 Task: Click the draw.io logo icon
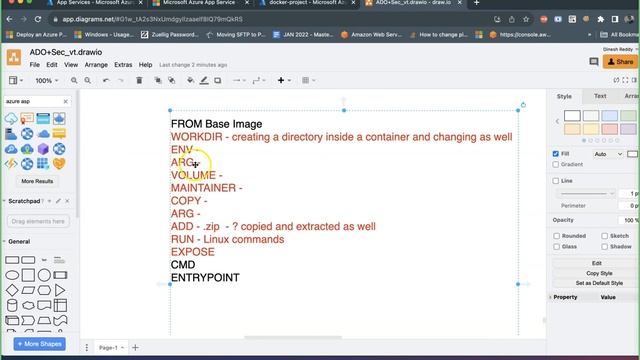[x=14, y=58]
